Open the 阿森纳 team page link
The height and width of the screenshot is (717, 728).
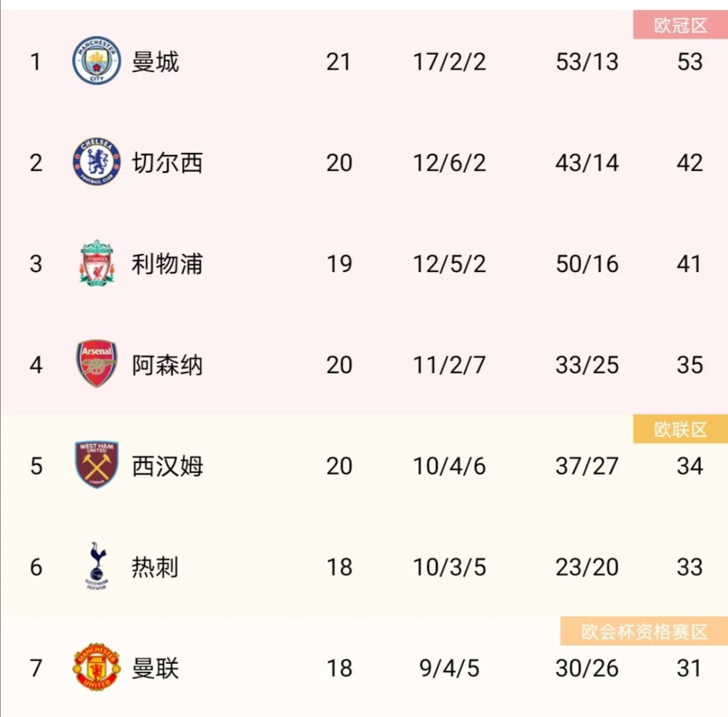(x=167, y=365)
